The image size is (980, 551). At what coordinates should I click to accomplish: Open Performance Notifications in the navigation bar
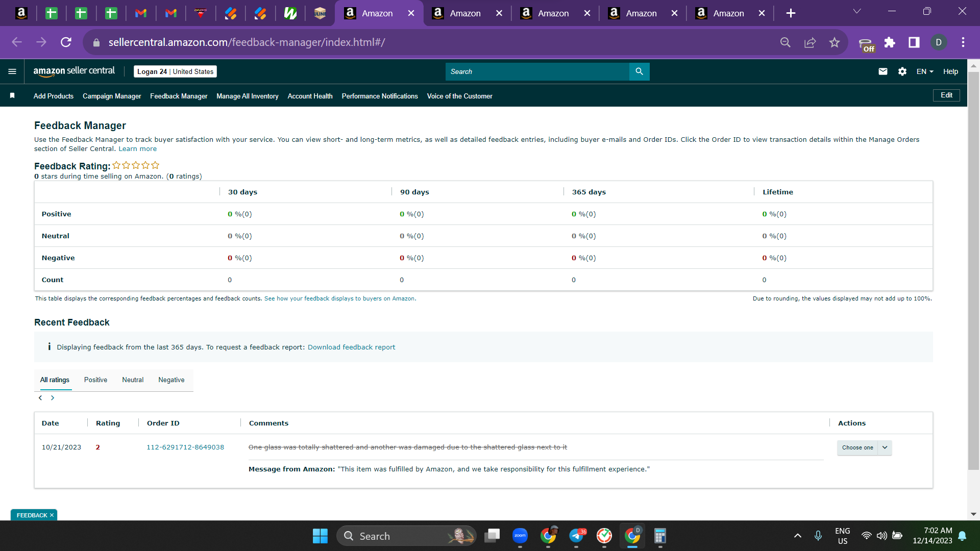pos(380,96)
